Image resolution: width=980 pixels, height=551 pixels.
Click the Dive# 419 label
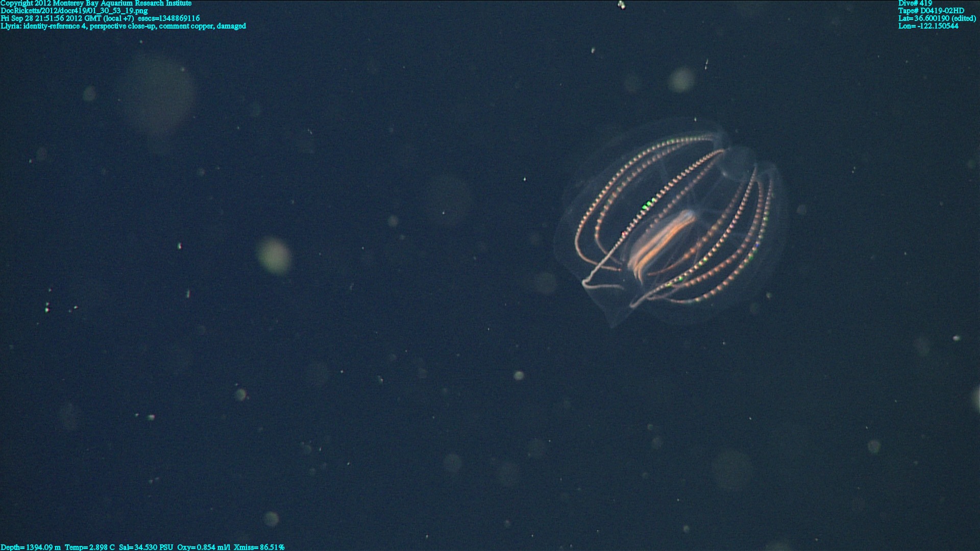pyautogui.click(x=915, y=3)
